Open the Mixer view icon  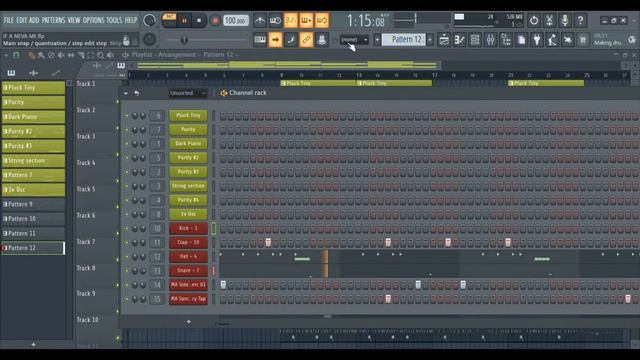tap(491, 40)
